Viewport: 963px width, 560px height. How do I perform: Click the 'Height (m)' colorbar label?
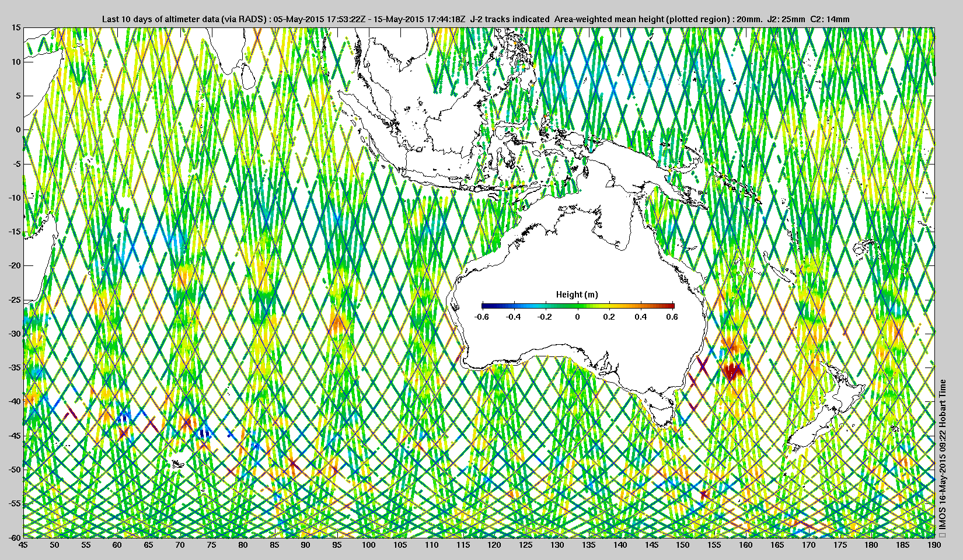point(577,295)
